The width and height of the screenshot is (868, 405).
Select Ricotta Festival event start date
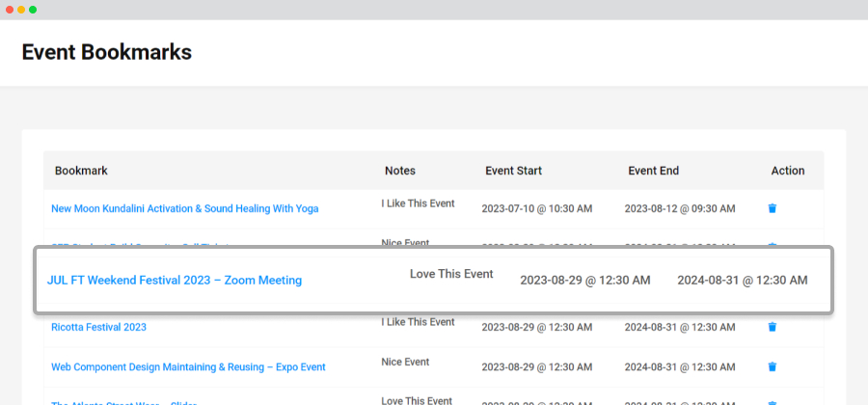coord(537,327)
